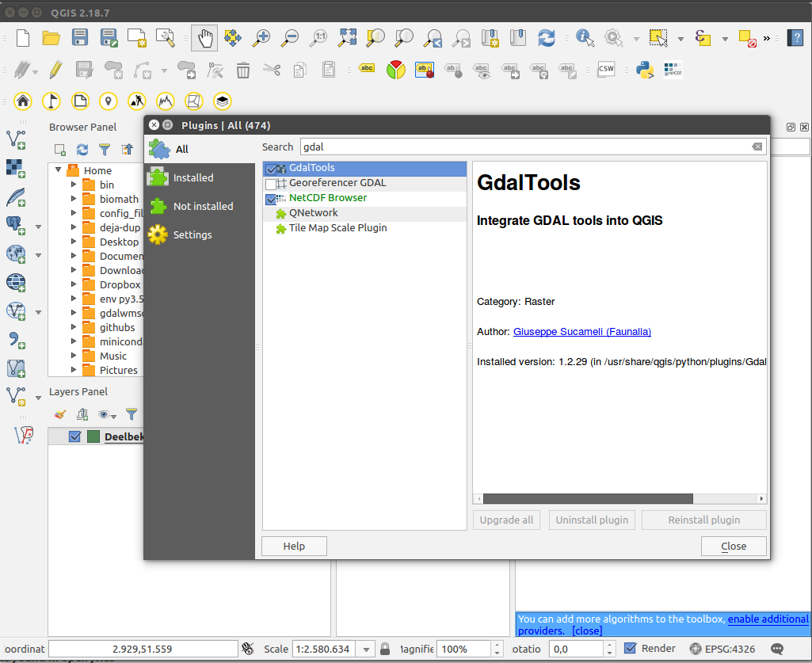Expand the hidden toolbar items chevron

[x=766, y=38]
